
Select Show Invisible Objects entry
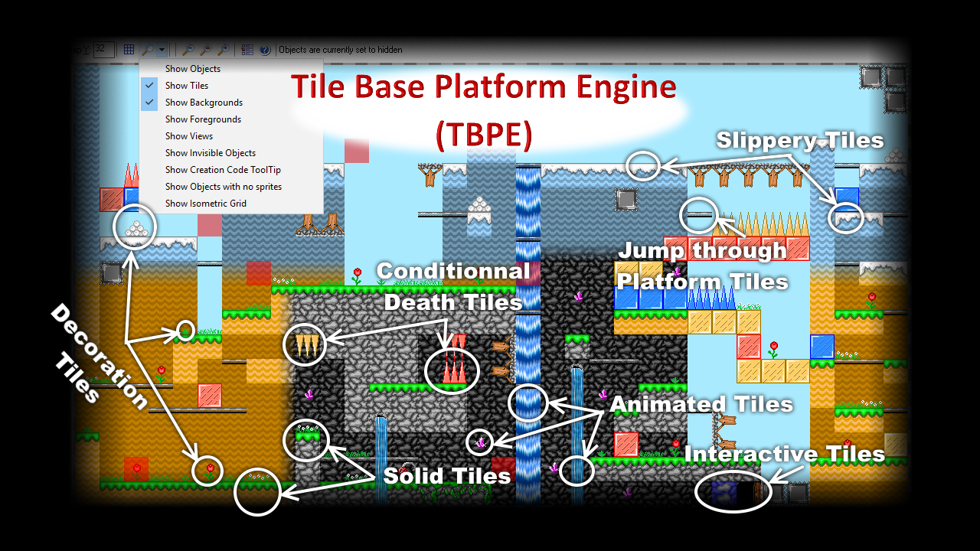231,153
